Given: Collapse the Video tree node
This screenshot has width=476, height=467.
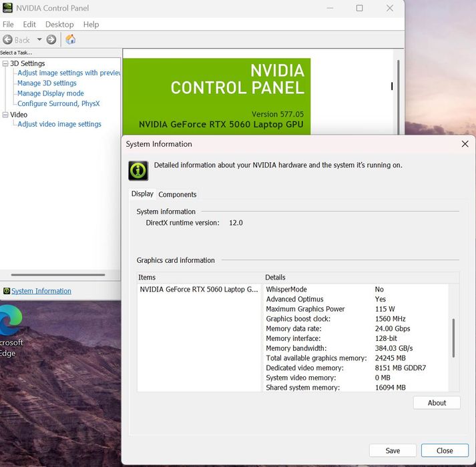Looking at the screenshot, I should pos(5,115).
